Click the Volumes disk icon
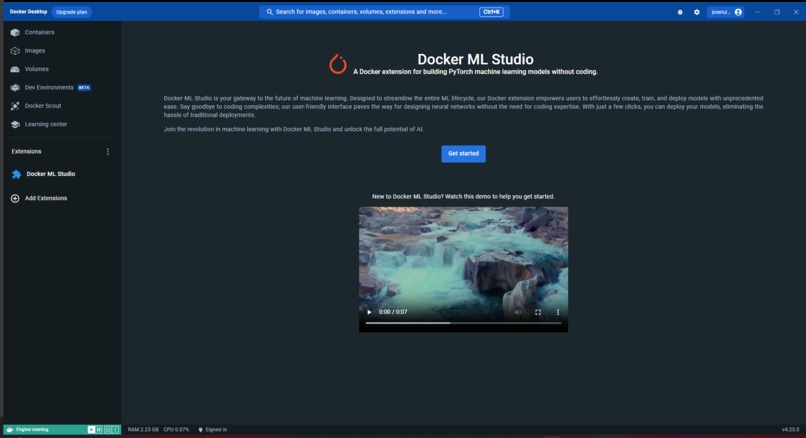Screen dimensions: 806x438 click(x=15, y=69)
